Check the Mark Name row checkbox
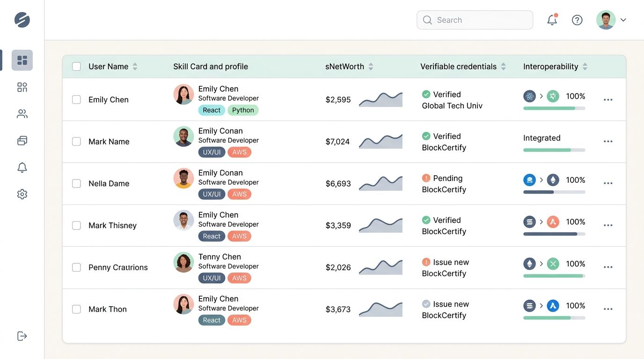The height and width of the screenshot is (359, 644). coord(76,142)
